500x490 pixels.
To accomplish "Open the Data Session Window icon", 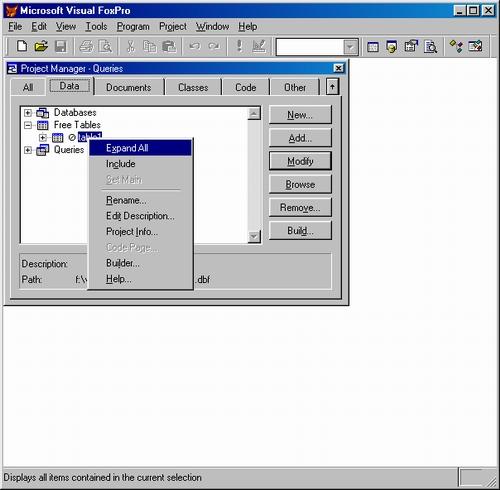I will pos(392,46).
